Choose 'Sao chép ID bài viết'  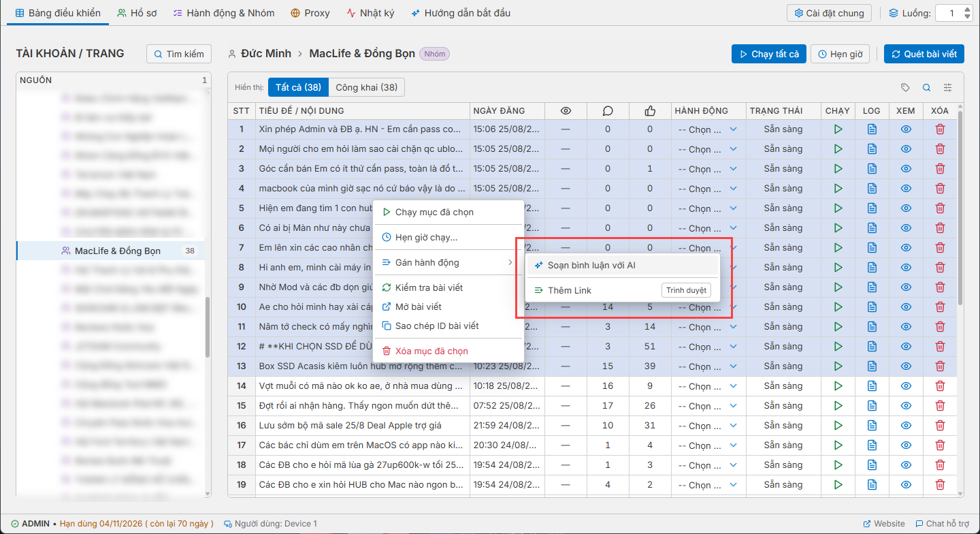pyautogui.click(x=448, y=326)
